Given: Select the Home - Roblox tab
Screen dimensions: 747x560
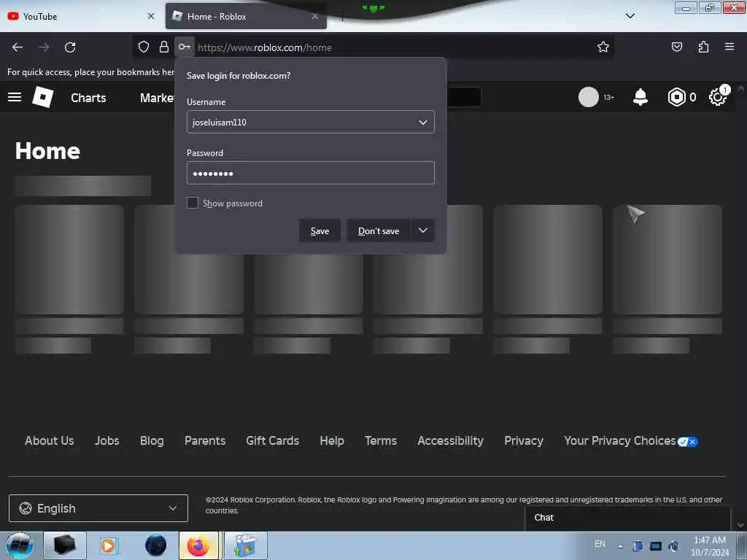Looking at the screenshot, I should (x=246, y=16).
